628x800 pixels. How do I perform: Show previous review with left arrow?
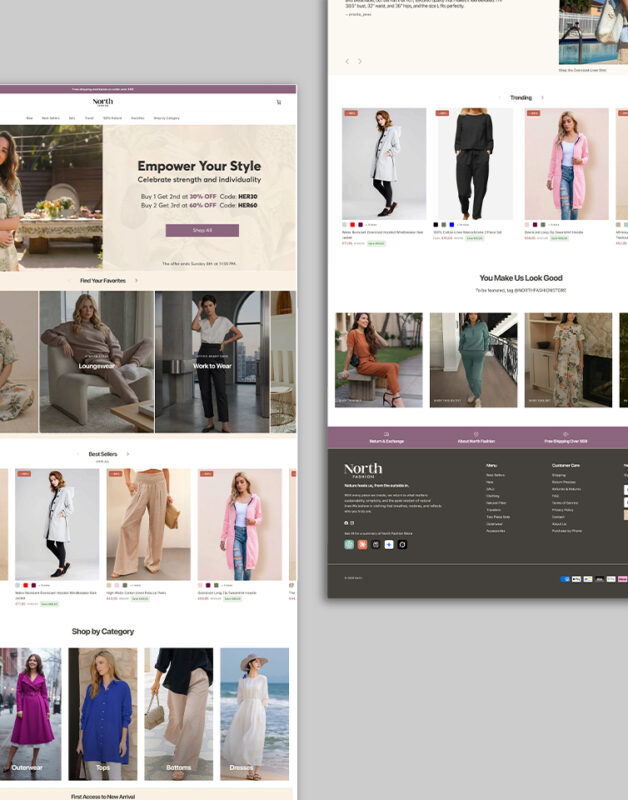347,61
